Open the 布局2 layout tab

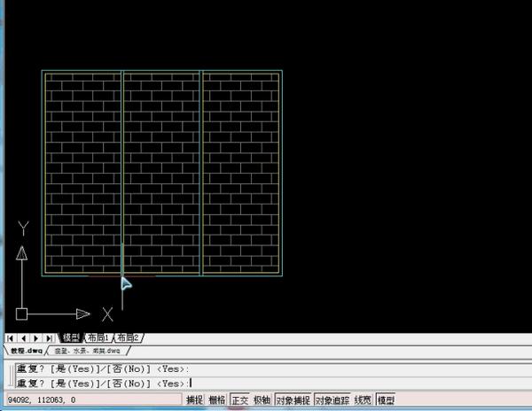(128, 337)
